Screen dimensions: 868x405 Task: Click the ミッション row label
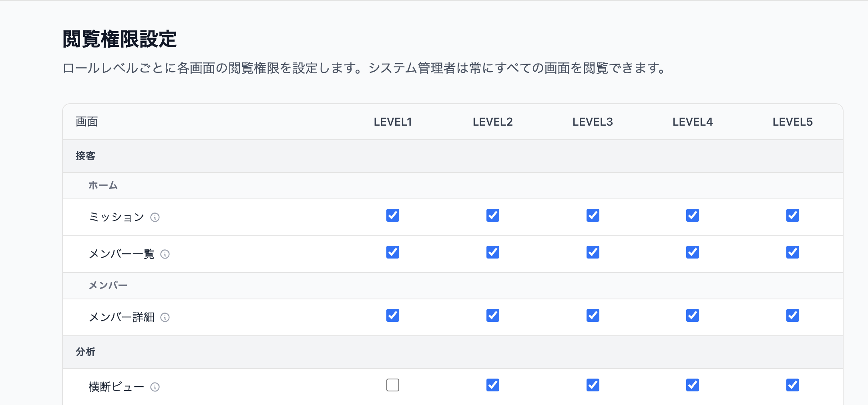pos(117,217)
